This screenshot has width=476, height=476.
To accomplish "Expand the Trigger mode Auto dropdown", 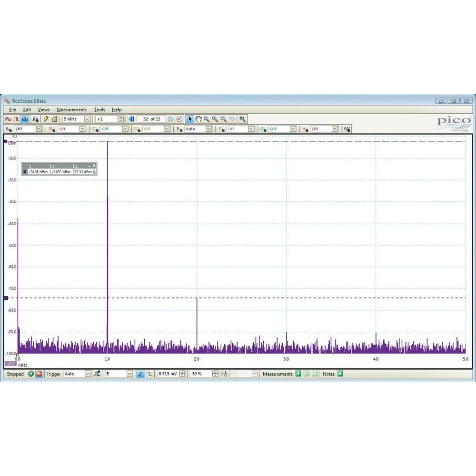I will [x=88, y=374].
